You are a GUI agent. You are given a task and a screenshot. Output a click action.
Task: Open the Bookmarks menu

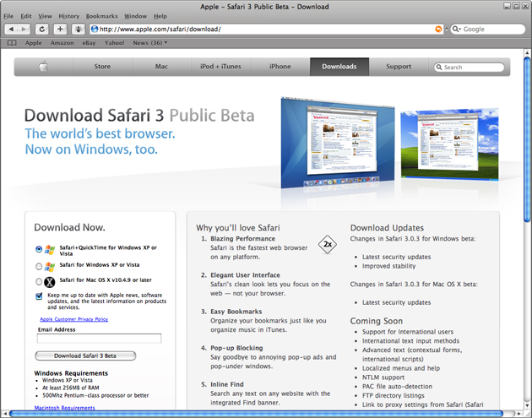pyautogui.click(x=102, y=16)
